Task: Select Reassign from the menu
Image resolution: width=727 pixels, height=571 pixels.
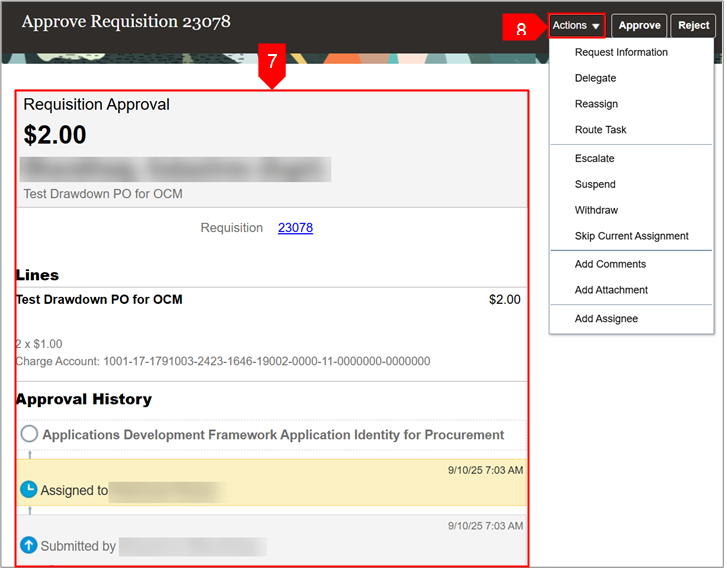Action: point(596,104)
